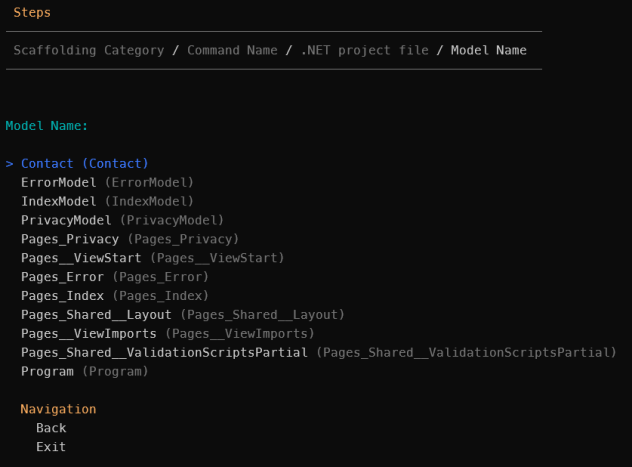
Task: Click the .NET project file breadcrumb
Action: click(365, 50)
